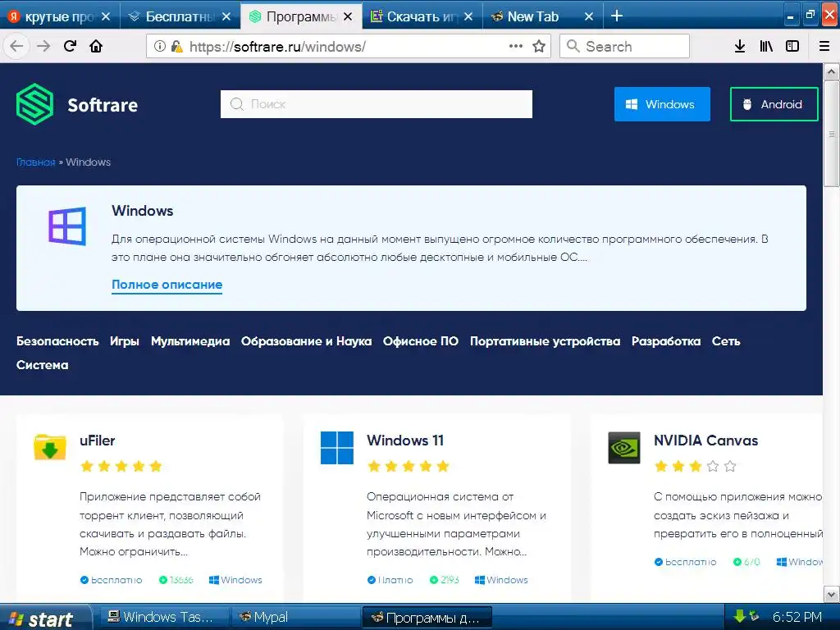
Task: Open the Мультимедиа category
Action: point(190,341)
